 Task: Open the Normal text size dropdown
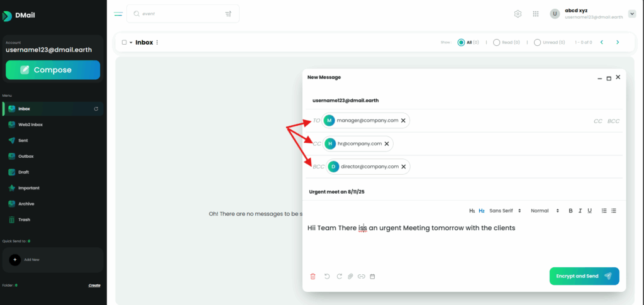[545, 211]
